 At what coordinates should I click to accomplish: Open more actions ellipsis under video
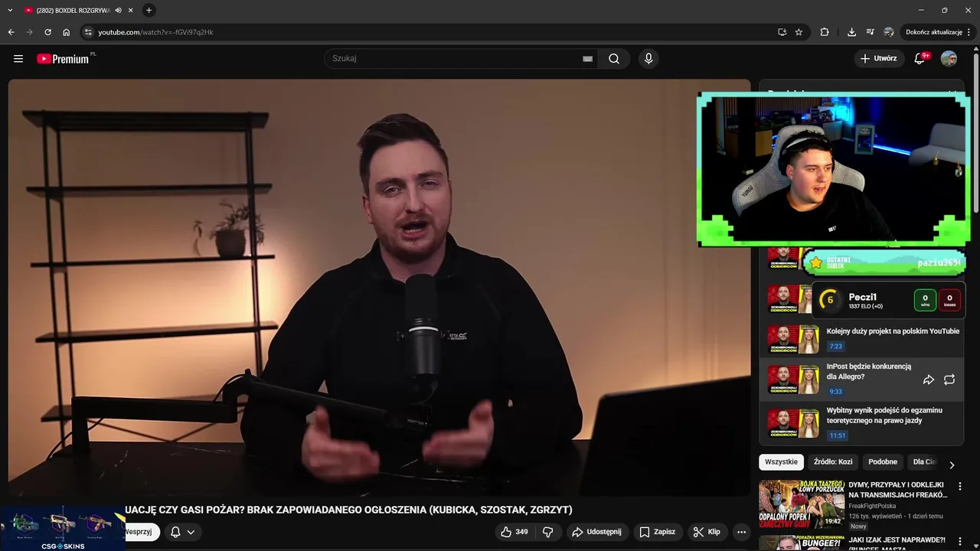[x=741, y=532]
